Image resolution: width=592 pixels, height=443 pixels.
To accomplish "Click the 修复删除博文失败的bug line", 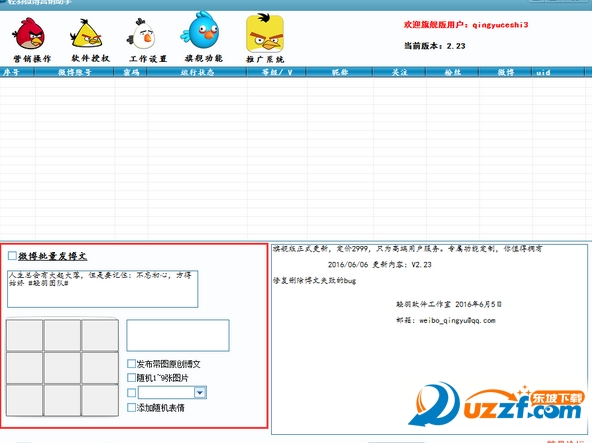I will pyautogui.click(x=314, y=281).
